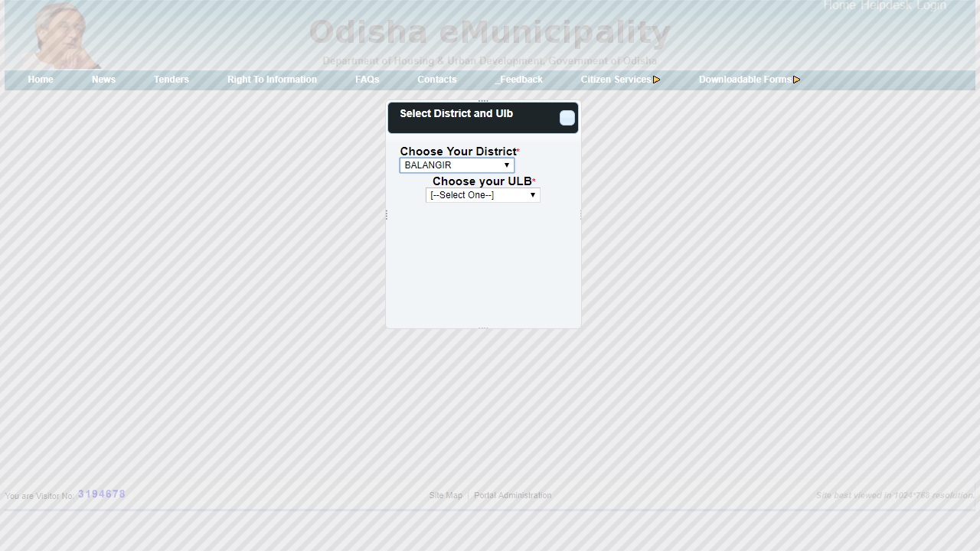Click the visitor counter number 3194678

pyautogui.click(x=101, y=494)
